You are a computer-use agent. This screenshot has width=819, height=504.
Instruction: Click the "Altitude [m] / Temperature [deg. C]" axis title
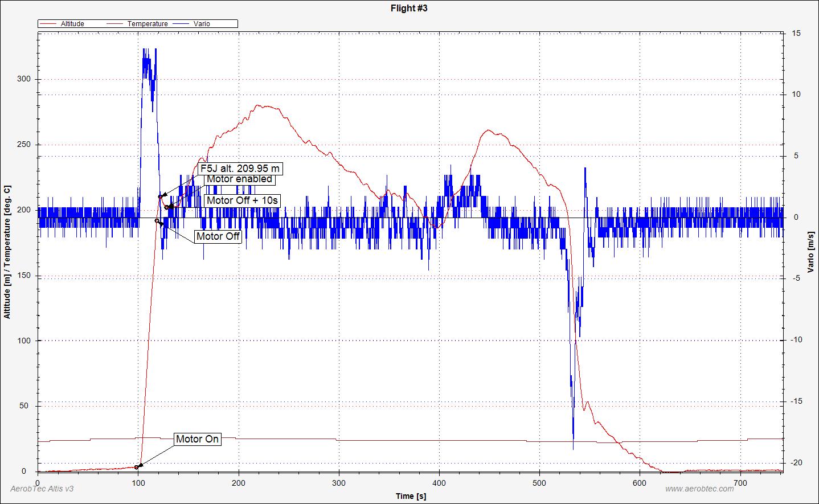7,252
